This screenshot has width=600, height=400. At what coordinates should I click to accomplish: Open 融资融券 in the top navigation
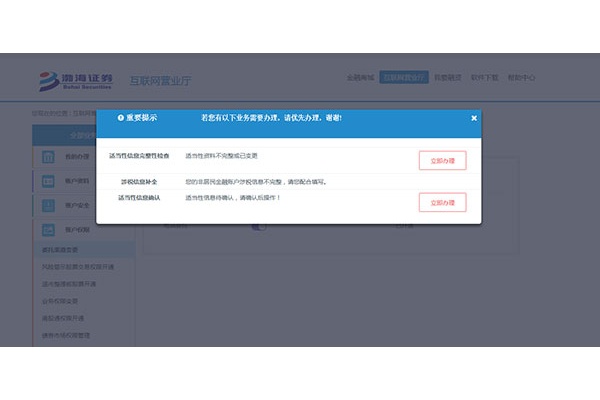[448, 77]
